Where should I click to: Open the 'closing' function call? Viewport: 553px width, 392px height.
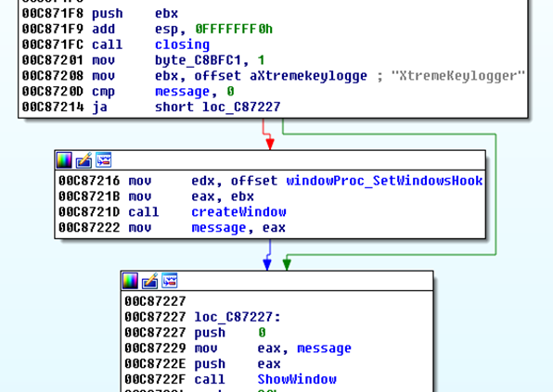click(x=182, y=44)
